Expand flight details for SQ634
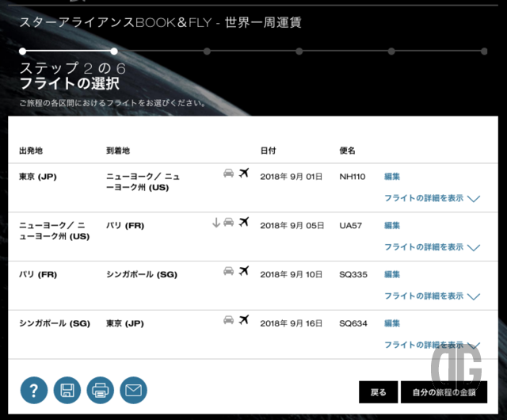 432,345
